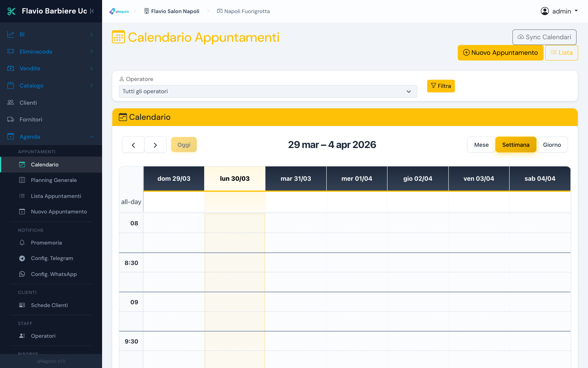
Task: Collapse the sidebar using the arrow icon
Action: coord(92,11)
